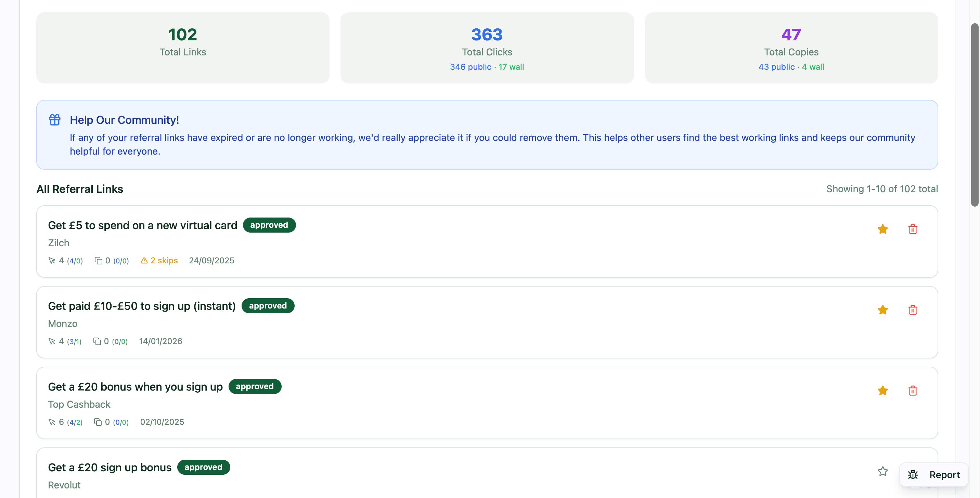Screen dimensions: 980x498
Task: Click the bug icon in the Report button
Action: 913,474
